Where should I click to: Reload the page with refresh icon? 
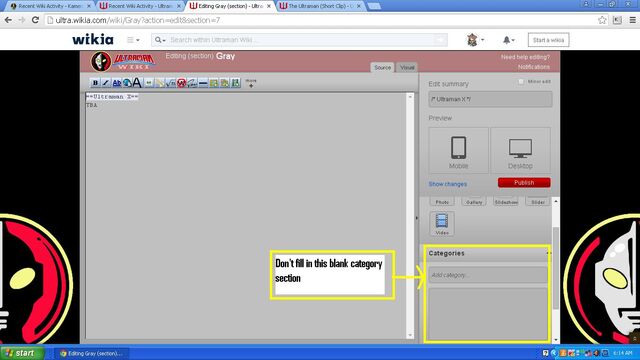pos(36,20)
